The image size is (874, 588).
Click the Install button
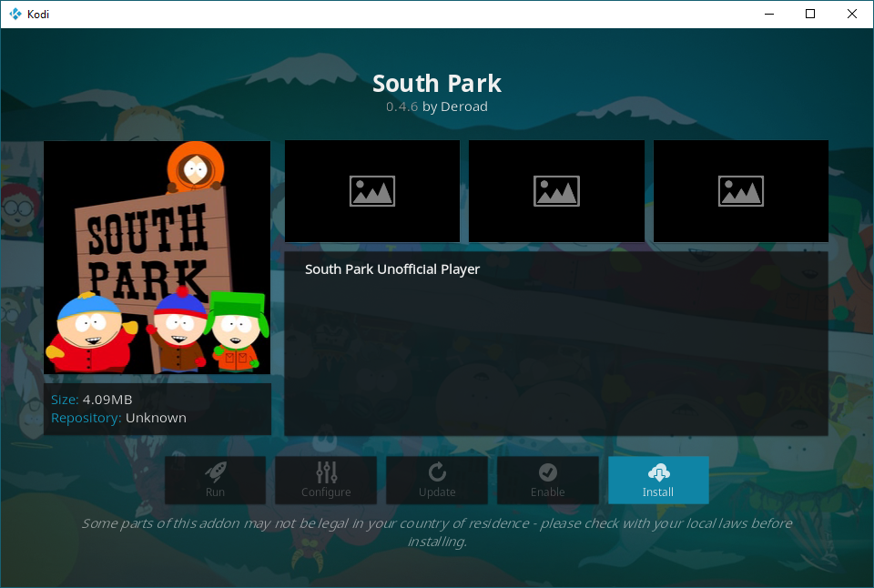click(658, 480)
